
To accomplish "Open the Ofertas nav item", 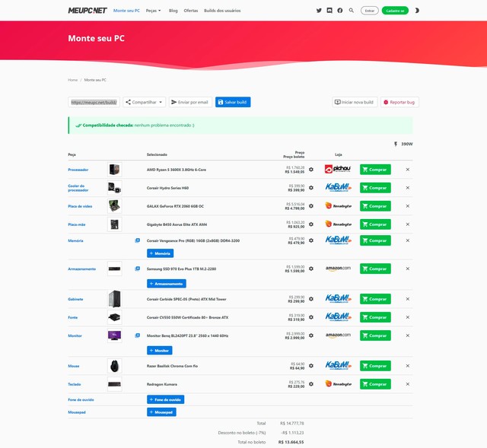I will [x=191, y=11].
